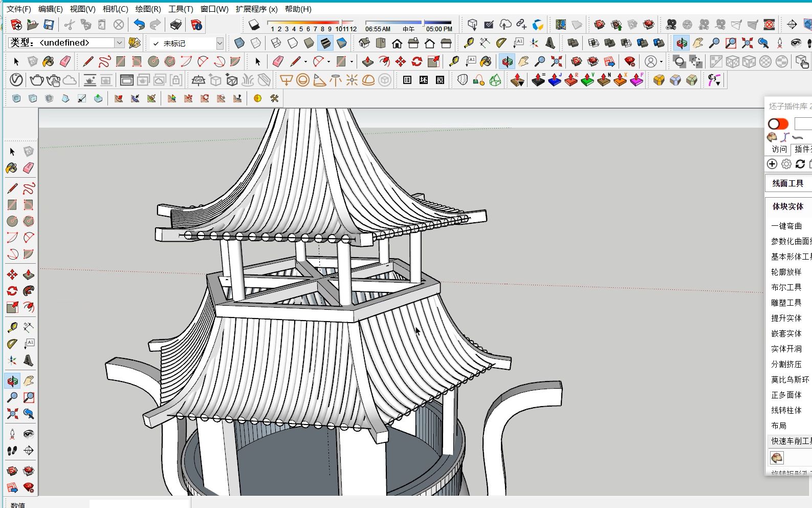Viewport: 812px width, 508px height.
Task: Expand the line tool dropdown arrow
Action: click(x=306, y=62)
